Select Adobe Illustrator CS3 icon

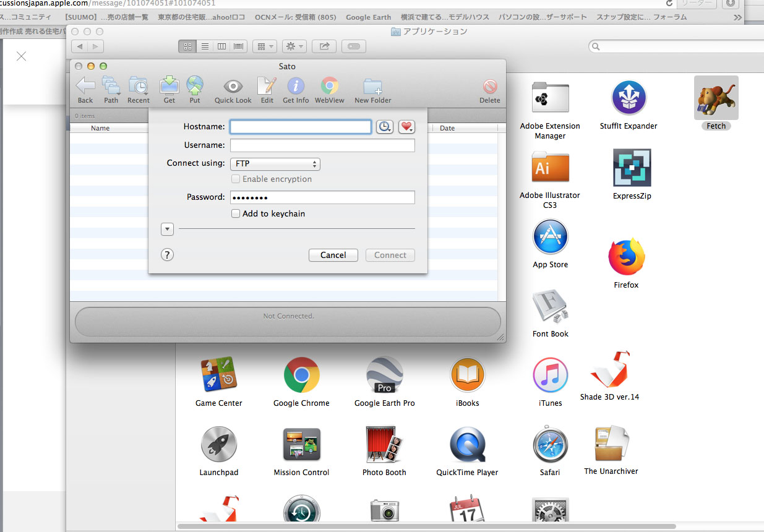[550, 167]
